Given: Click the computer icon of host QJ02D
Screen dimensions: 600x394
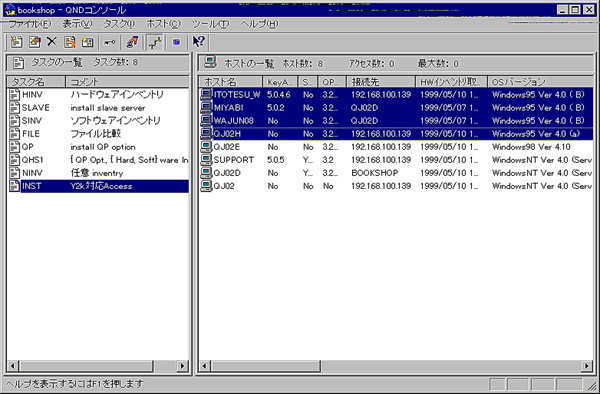Looking at the screenshot, I should [x=207, y=173].
